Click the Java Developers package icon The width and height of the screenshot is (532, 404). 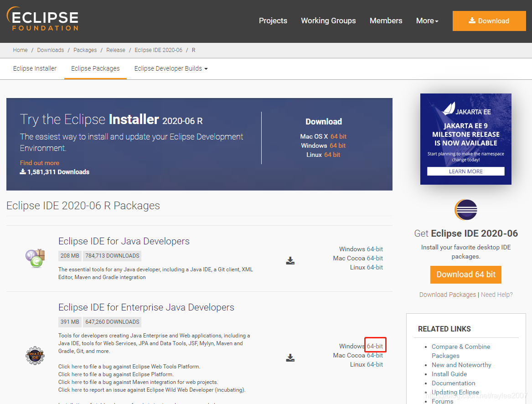(x=35, y=259)
